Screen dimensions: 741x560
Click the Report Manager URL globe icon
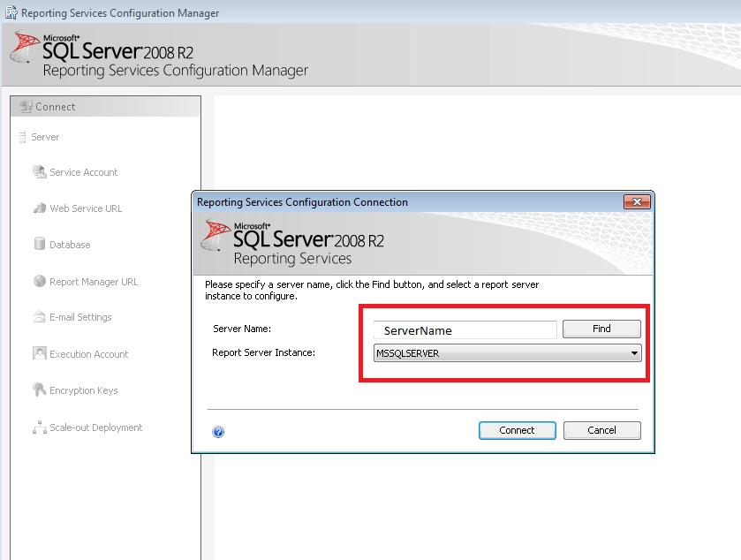pyautogui.click(x=40, y=281)
